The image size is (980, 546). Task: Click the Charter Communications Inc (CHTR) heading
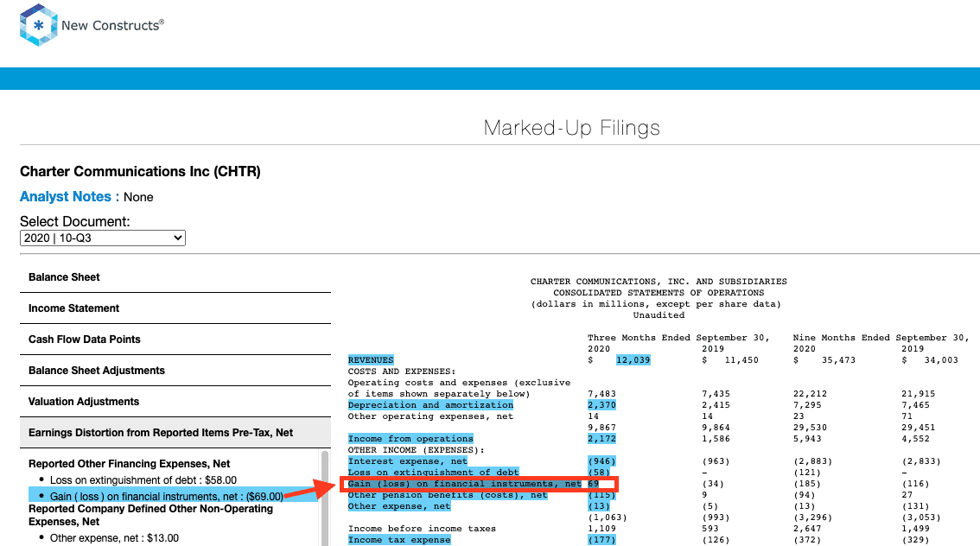(140, 172)
